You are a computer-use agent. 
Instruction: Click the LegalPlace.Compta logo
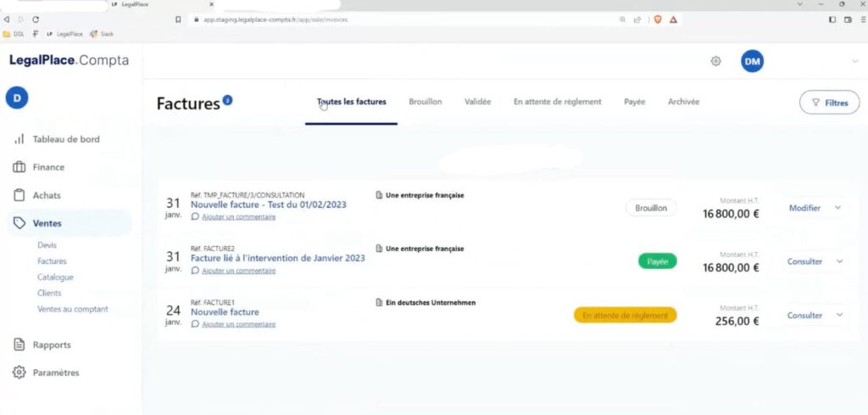tap(69, 60)
